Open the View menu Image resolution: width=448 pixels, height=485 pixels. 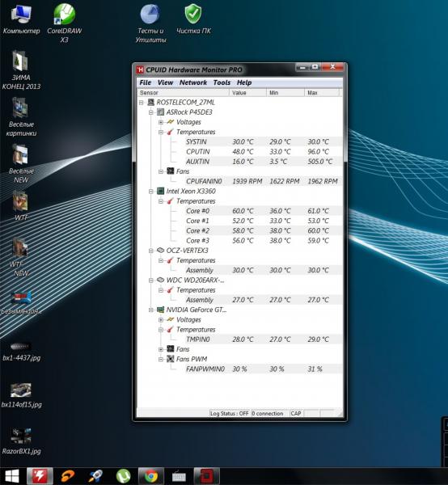tap(165, 82)
